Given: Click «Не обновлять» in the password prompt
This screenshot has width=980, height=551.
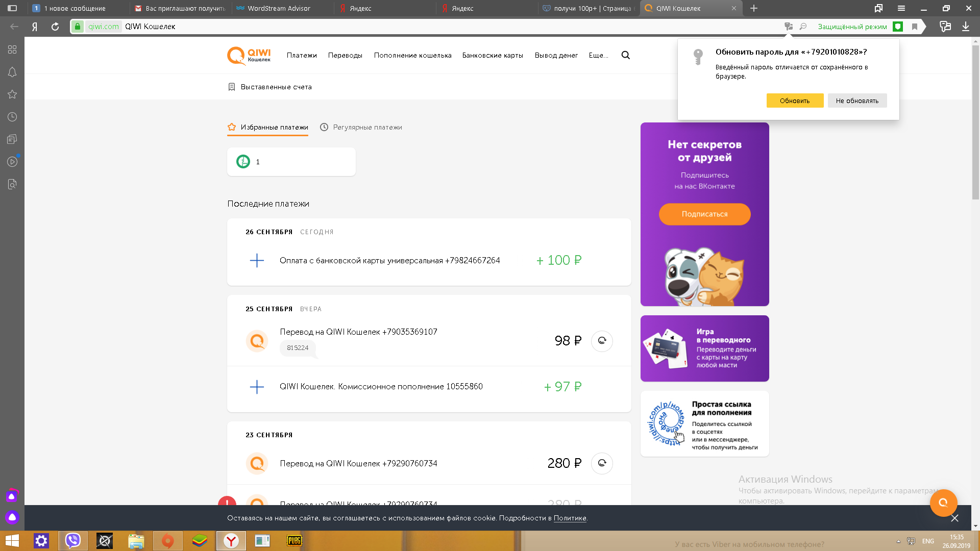Looking at the screenshot, I should [x=857, y=101].
